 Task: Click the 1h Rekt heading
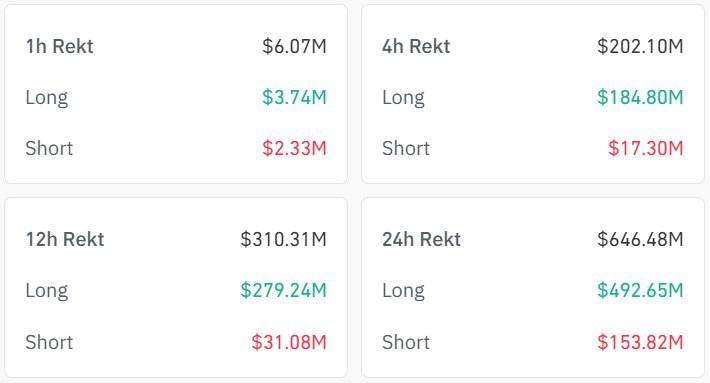coord(59,46)
